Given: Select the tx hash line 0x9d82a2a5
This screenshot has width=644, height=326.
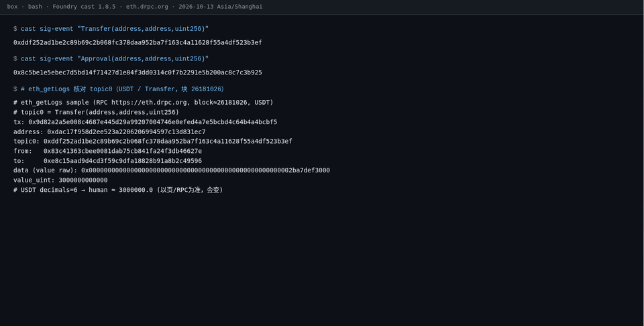Looking at the screenshot, I should click(x=145, y=122).
